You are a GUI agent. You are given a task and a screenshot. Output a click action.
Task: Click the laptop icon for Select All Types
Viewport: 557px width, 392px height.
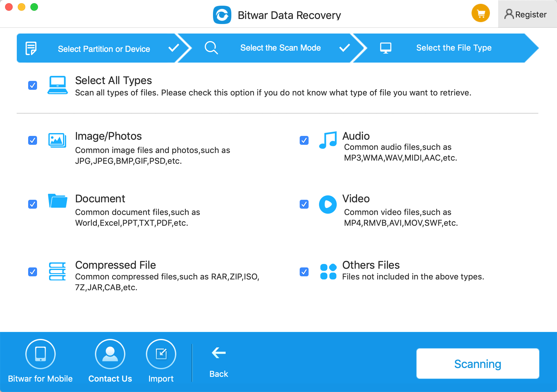57,85
